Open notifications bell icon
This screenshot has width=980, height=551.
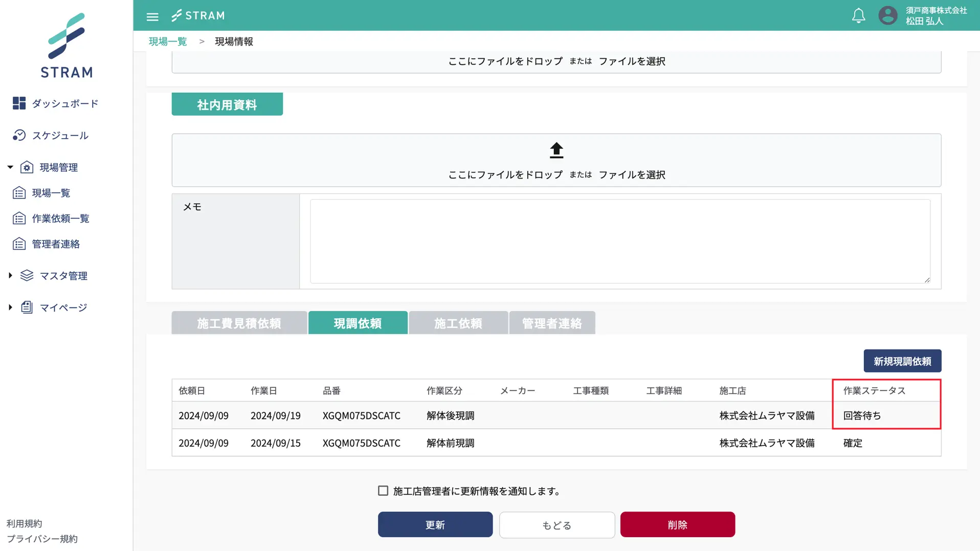tap(858, 16)
